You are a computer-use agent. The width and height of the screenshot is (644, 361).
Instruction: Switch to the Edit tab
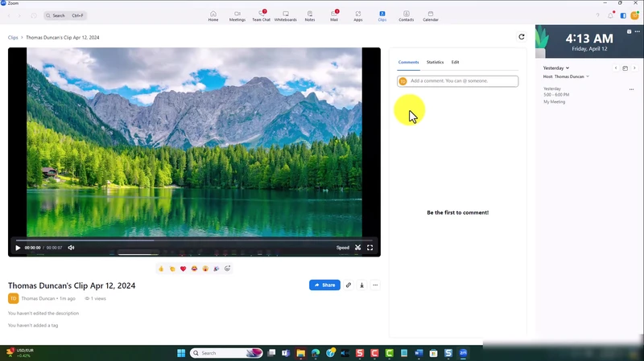pyautogui.click(x=455, y=63)
